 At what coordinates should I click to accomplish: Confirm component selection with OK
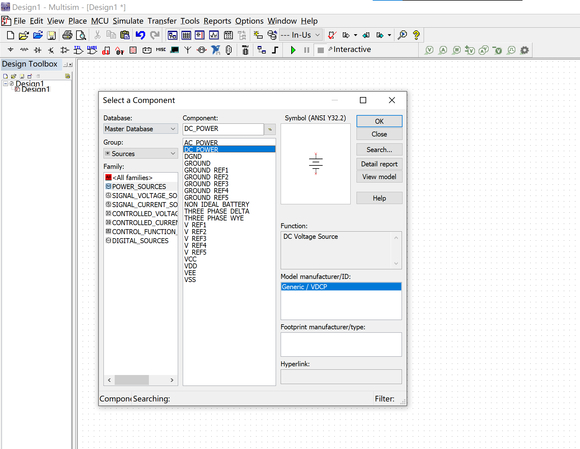coord(379,121)
